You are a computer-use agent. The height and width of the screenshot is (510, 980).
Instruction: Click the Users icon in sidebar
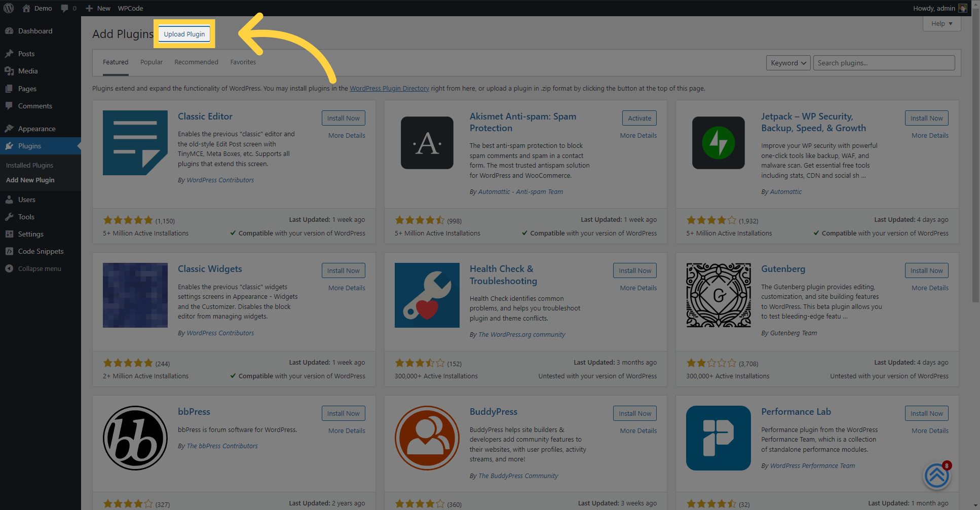pos(9,200)
